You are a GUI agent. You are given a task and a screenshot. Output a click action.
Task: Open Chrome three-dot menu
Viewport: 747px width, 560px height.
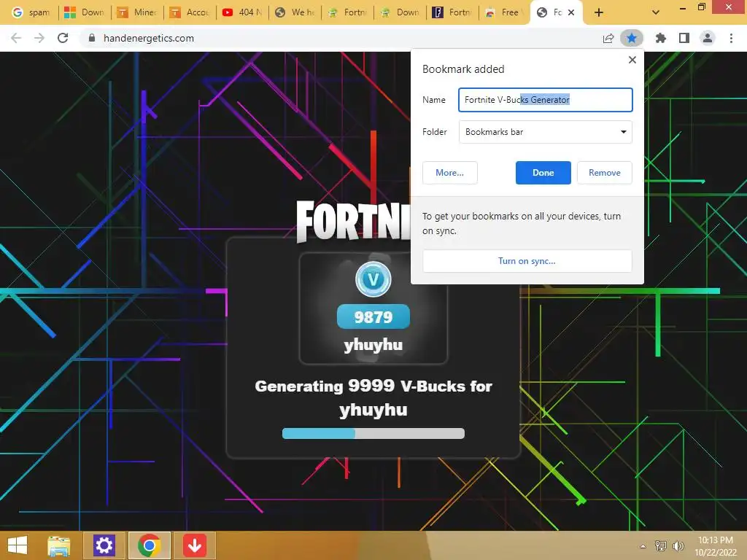pyautogui.click(x=731, y=38)
